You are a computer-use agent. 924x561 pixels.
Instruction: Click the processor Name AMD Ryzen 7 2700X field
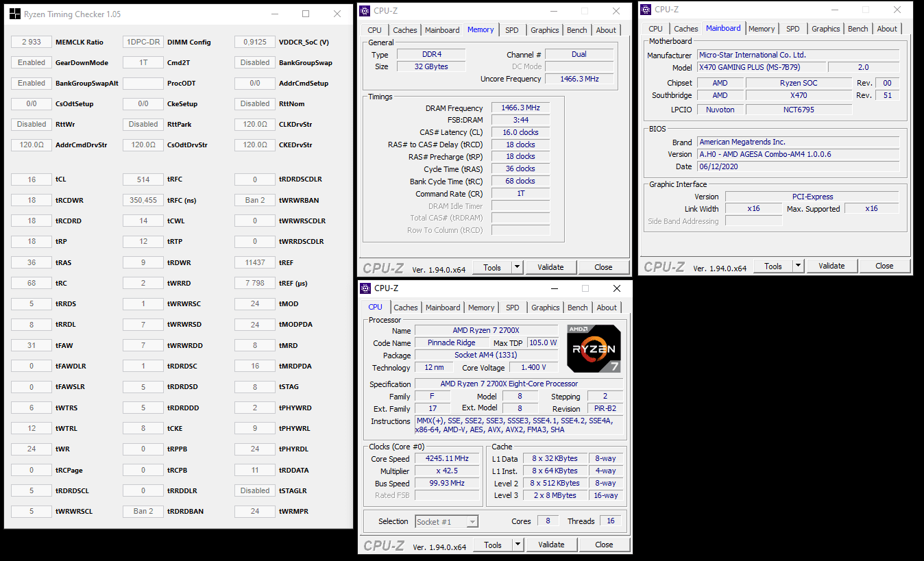click(486, 331)
